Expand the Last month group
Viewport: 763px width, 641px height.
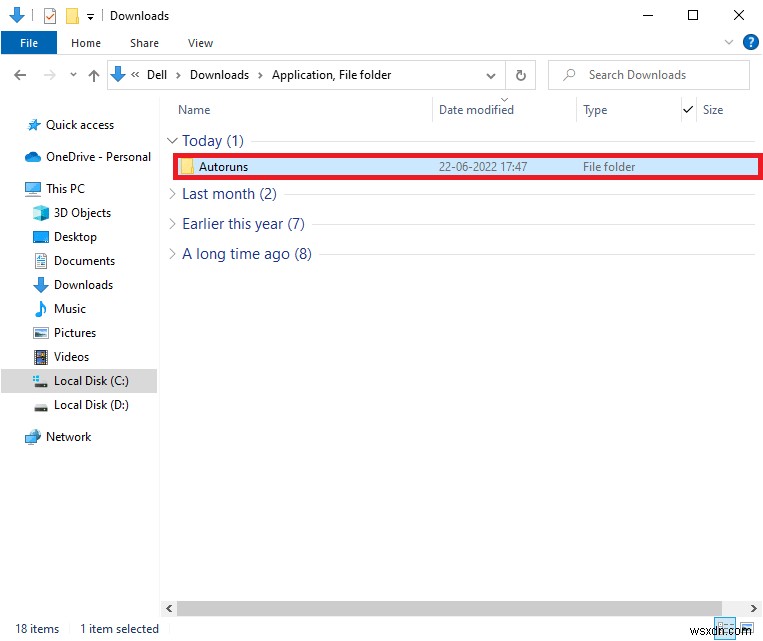click(x=172, y=194)
